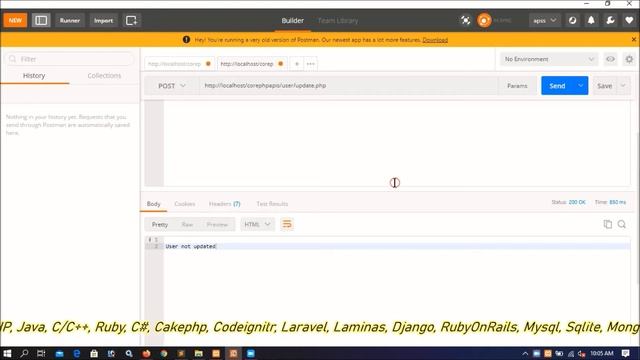Image resolution: width=640 pixels, height=360 pixels.
Task: Select the Test Results tab
Action: click(x=272, y=204)
